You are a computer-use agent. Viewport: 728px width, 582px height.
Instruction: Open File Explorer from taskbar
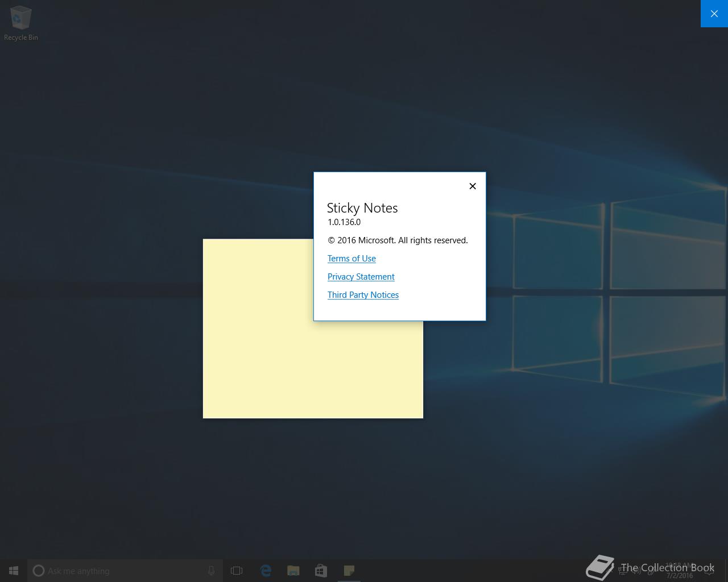pos(293,571)
